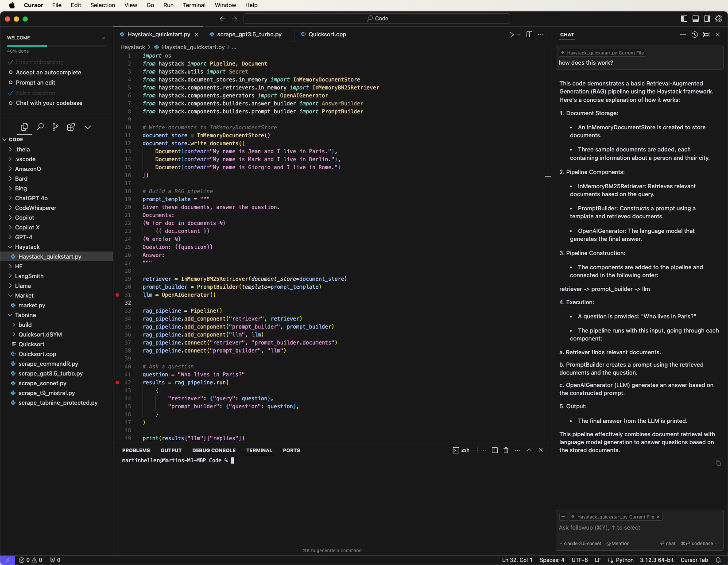Screen dimensions: 728x565
Task: Open the Terminal menu
Action: point(194,5)
